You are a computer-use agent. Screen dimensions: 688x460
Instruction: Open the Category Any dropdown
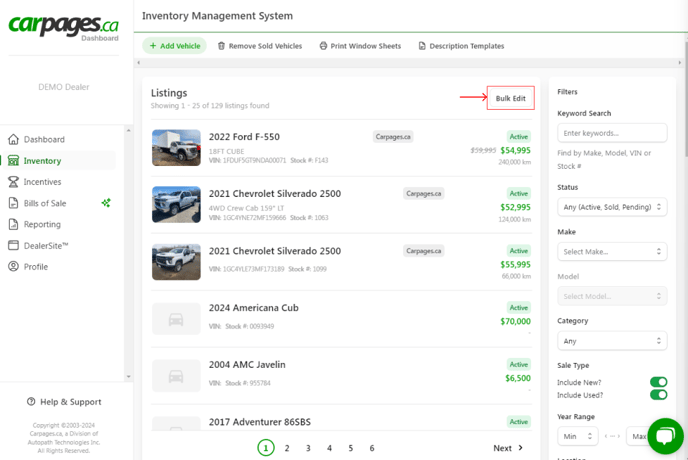(x=612, y=341)
